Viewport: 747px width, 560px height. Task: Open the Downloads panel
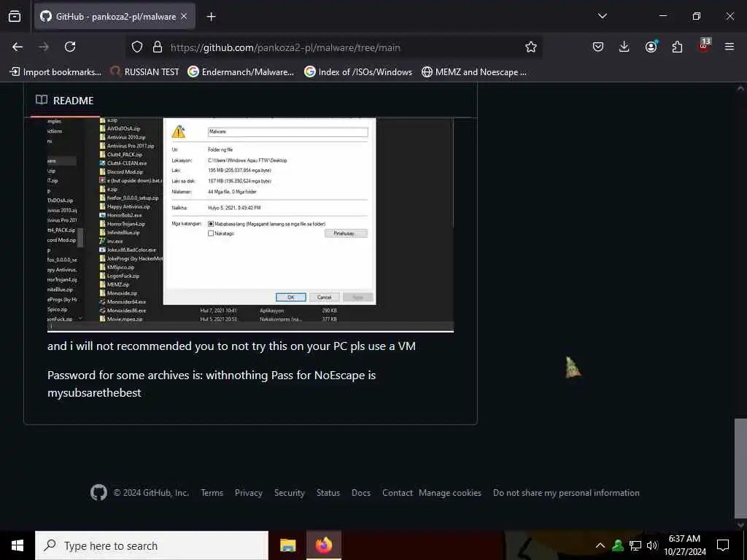(x=624, y=47)
